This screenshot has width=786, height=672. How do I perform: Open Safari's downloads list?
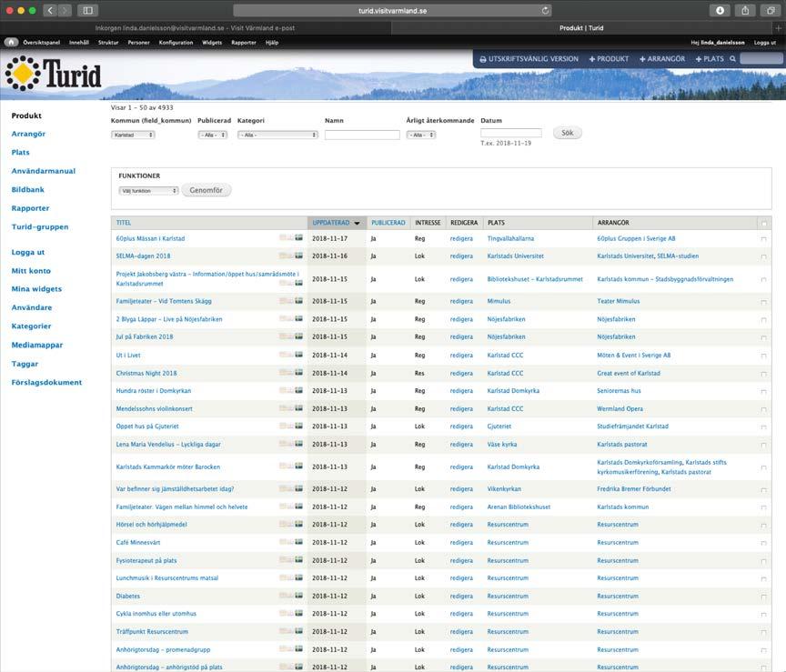[720, 11]
